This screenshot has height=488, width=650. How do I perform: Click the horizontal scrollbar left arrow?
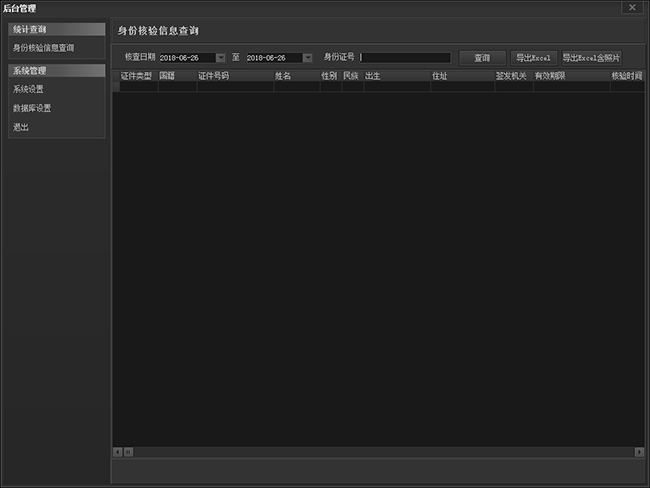click(116, 452)
